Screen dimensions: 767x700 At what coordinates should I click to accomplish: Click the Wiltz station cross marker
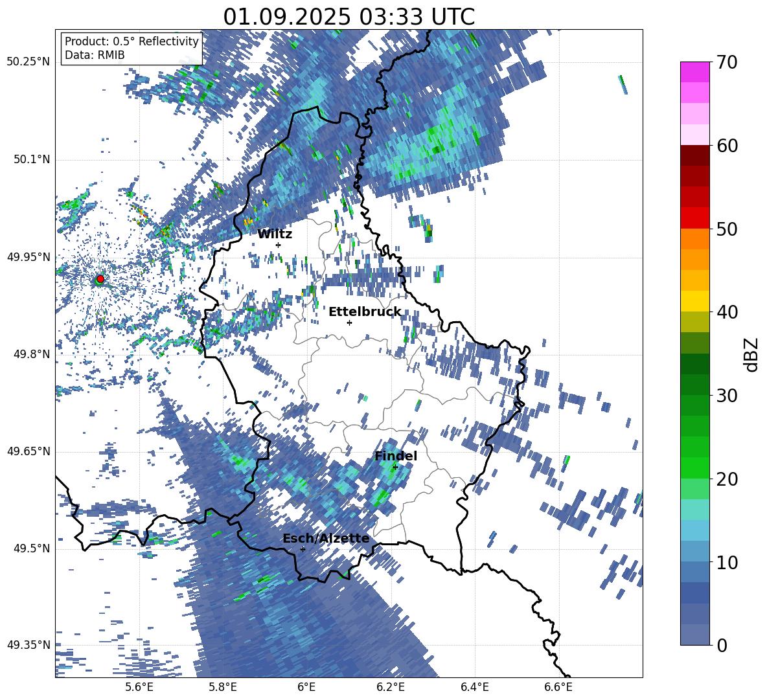(x=279, y=245)
